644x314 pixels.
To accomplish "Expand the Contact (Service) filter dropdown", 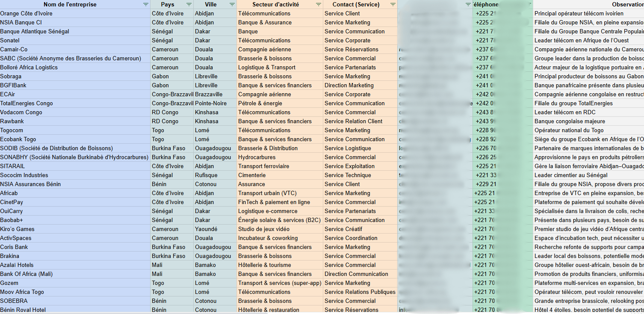I will pos(393,4).
